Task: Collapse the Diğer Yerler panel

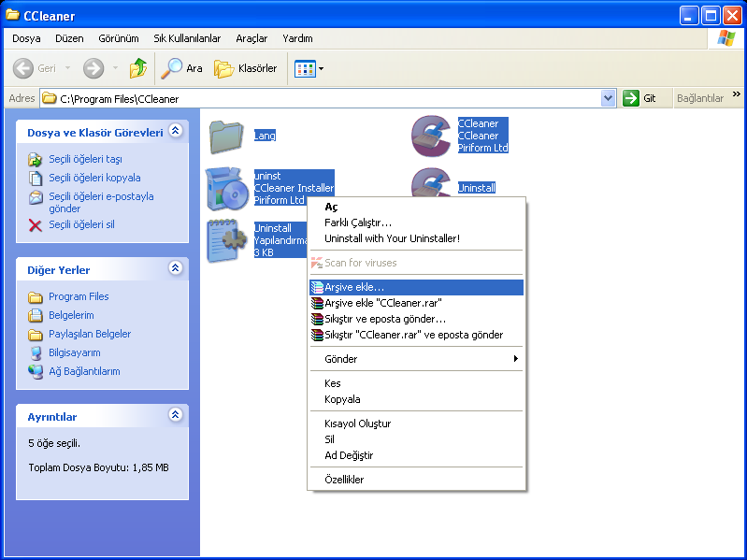Action: (176, 268)
